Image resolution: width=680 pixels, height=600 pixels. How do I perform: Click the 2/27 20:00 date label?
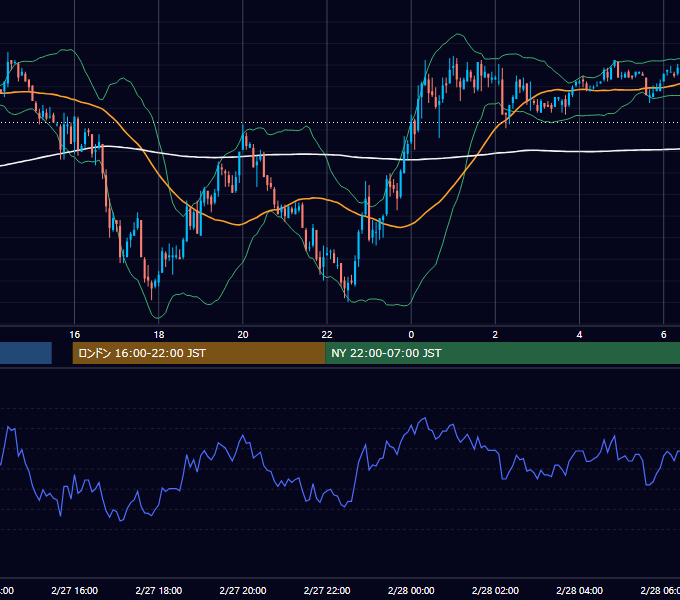click(243, 590)
